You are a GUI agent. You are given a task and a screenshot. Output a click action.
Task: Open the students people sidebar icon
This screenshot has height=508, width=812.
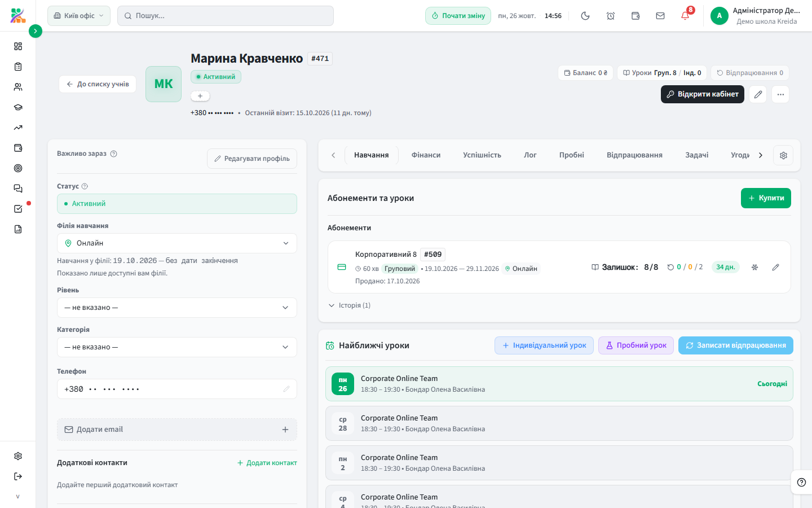(x=18, y=87)
